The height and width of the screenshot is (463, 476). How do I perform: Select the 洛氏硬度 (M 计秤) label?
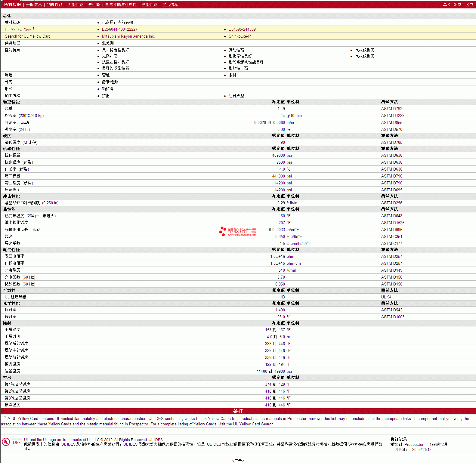tap(21, 143)
